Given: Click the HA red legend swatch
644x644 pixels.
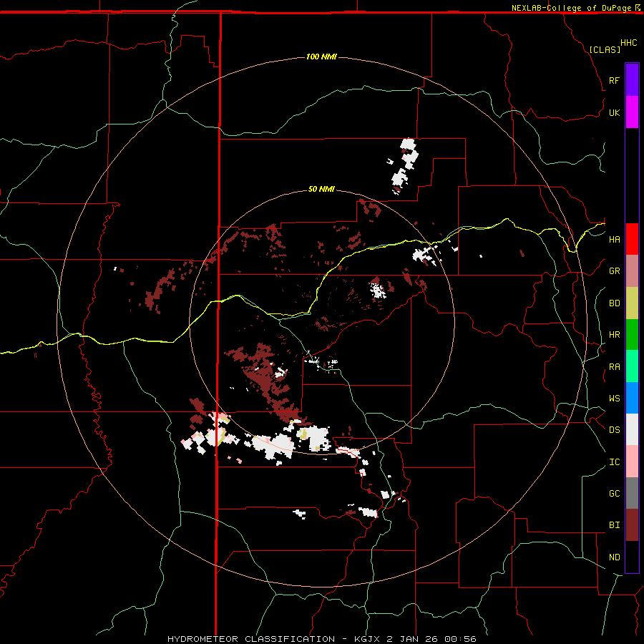Looking at the screenshot, I should [632, 239].
